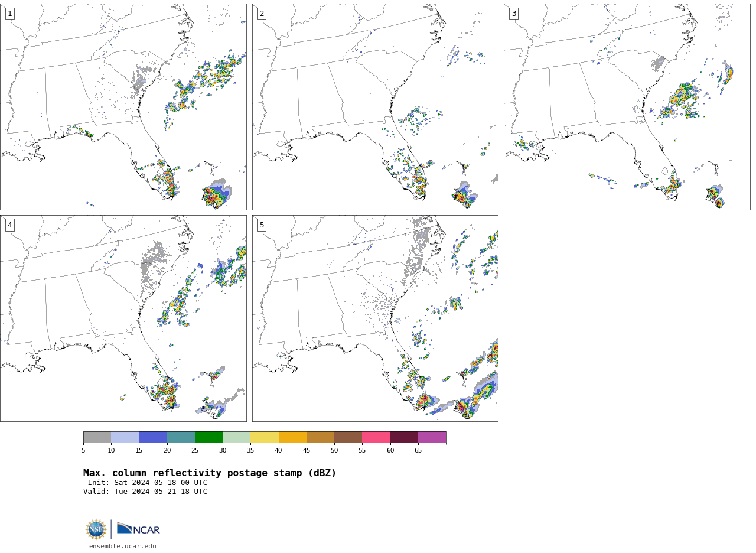
Task: Click the colorbar tick label 35
Action: tap(250, 451)
